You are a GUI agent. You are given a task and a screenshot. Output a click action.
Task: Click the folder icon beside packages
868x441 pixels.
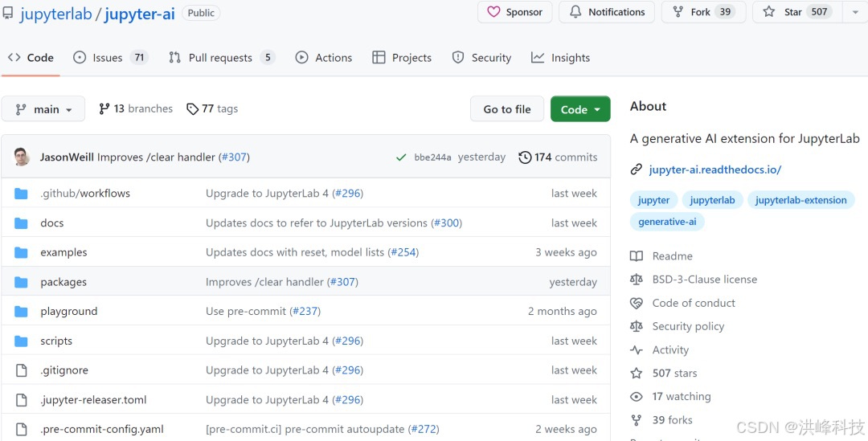pos(21,282)
